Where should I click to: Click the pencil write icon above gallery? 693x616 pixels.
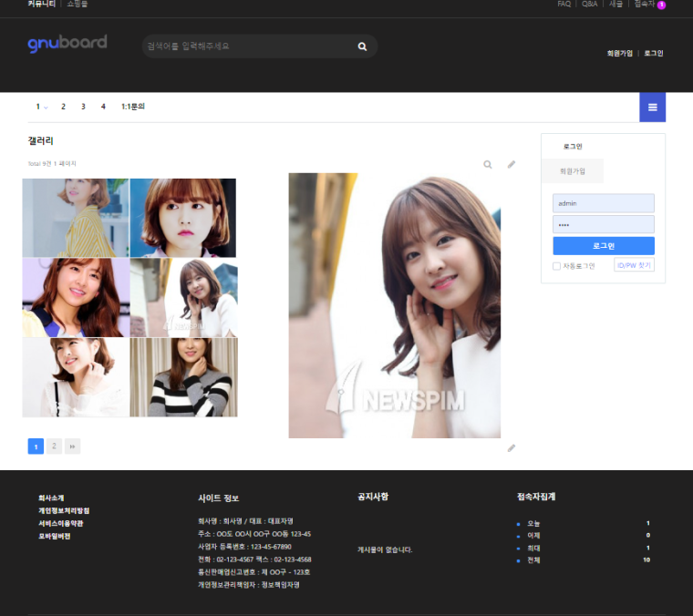click(x=512, y=165)
